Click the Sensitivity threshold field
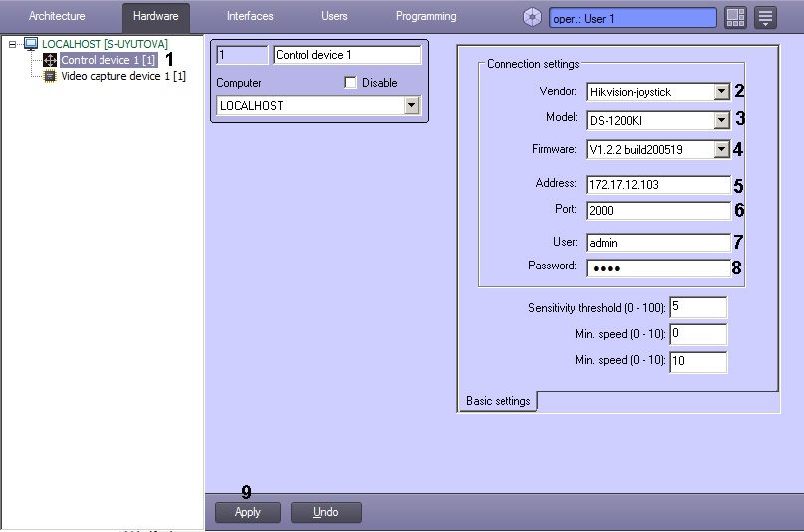804x532 pixels. [x=698, y=307]
